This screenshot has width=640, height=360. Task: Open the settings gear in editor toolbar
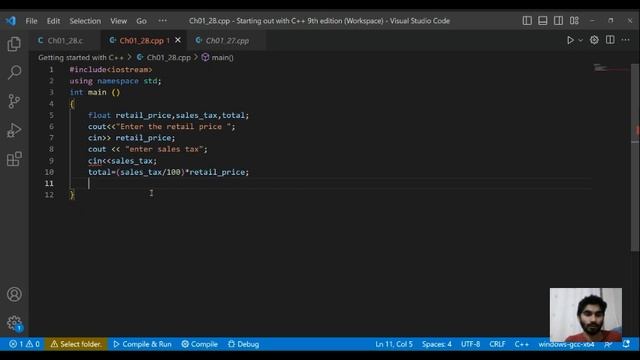pos(594,40)
